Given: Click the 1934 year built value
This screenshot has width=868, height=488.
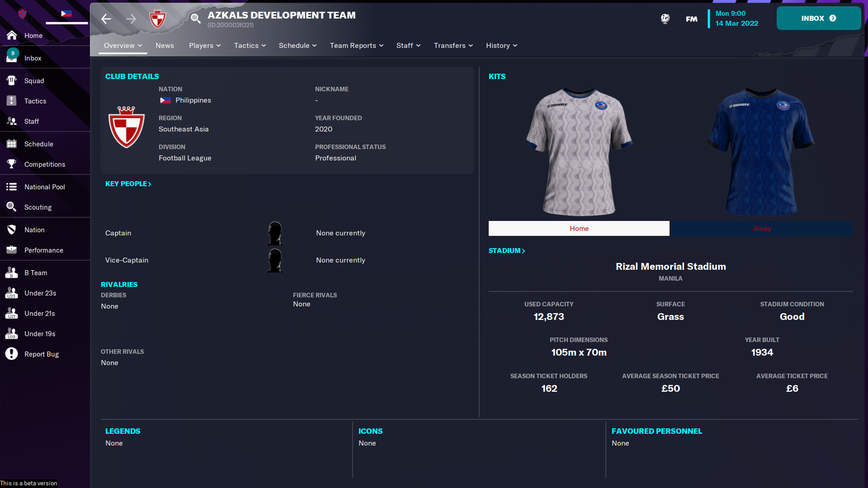Looking at the screenshot, I should pyautogui.click(x=762, y=352).
